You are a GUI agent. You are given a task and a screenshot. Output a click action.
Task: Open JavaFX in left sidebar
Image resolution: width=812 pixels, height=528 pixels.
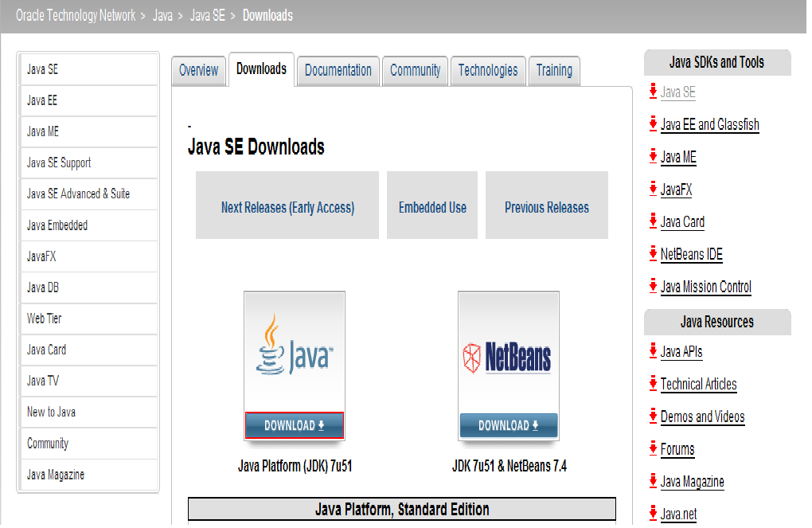pos(89,256)
